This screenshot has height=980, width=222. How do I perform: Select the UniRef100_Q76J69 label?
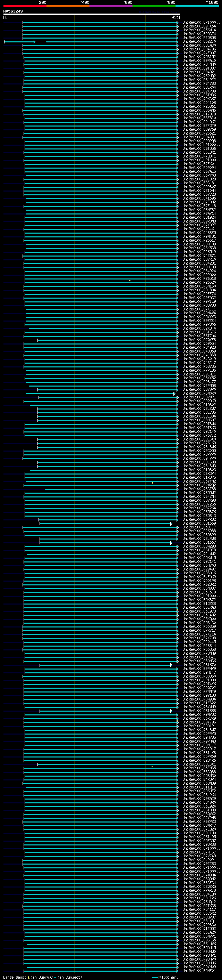click(x=199, y=443)
